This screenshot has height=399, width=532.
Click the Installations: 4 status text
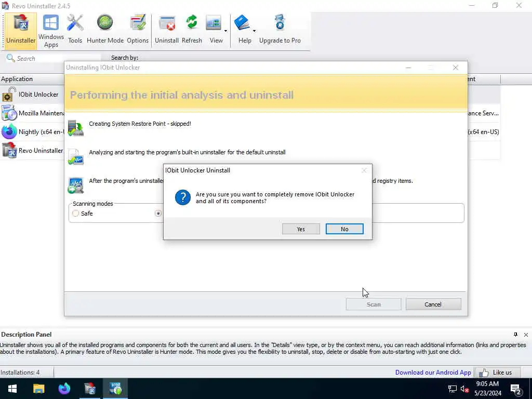(x=20, y=372)
